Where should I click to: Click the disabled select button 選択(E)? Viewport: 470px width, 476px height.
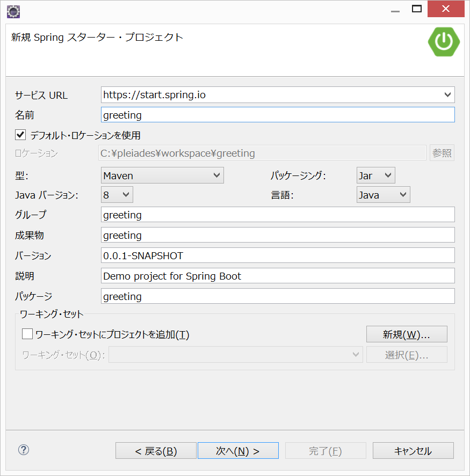(407, 354)
